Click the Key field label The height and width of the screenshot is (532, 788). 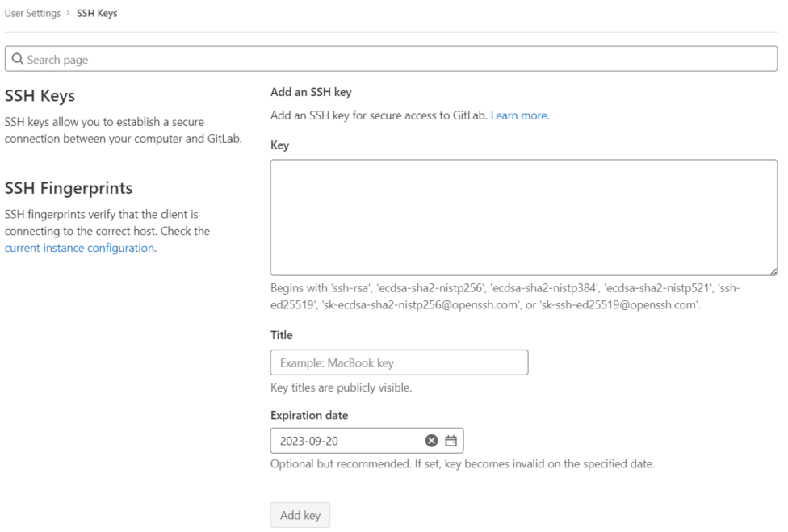279,145
